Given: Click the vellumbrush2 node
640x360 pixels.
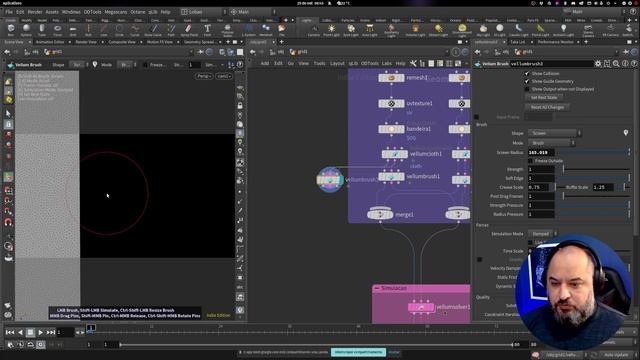Looking at the screenshot, I should 330,180.
